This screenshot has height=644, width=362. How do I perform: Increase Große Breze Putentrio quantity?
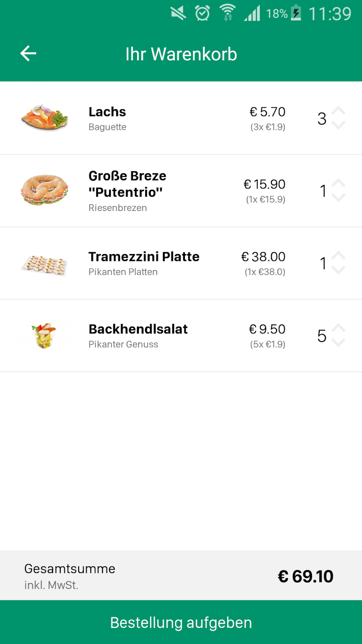339,183
